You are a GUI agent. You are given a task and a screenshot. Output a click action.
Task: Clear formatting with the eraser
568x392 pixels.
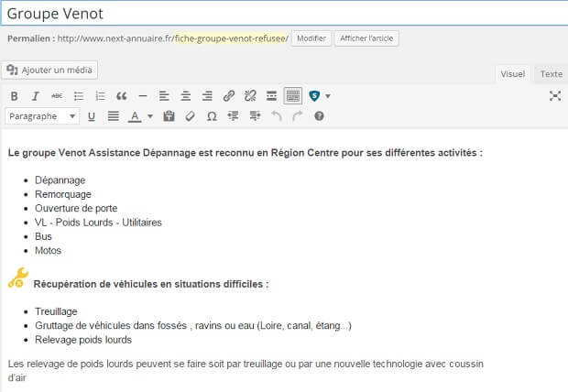click(x=191, y=116)
